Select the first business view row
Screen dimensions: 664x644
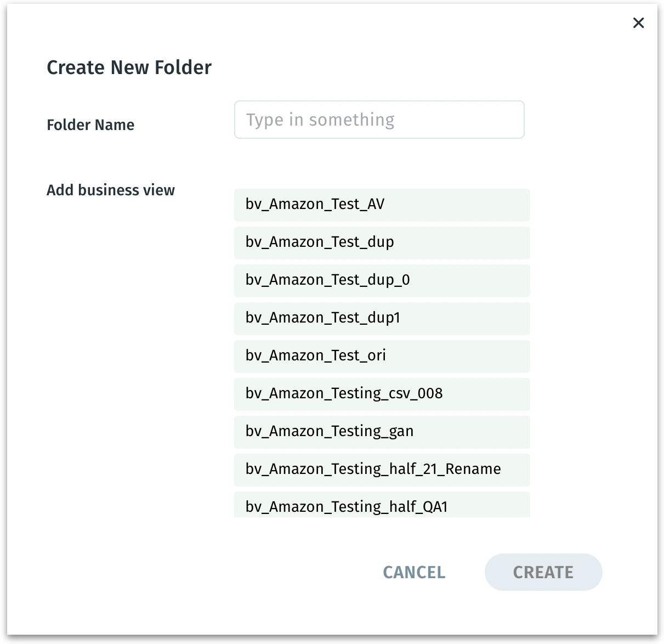click(x=382, y=205)
